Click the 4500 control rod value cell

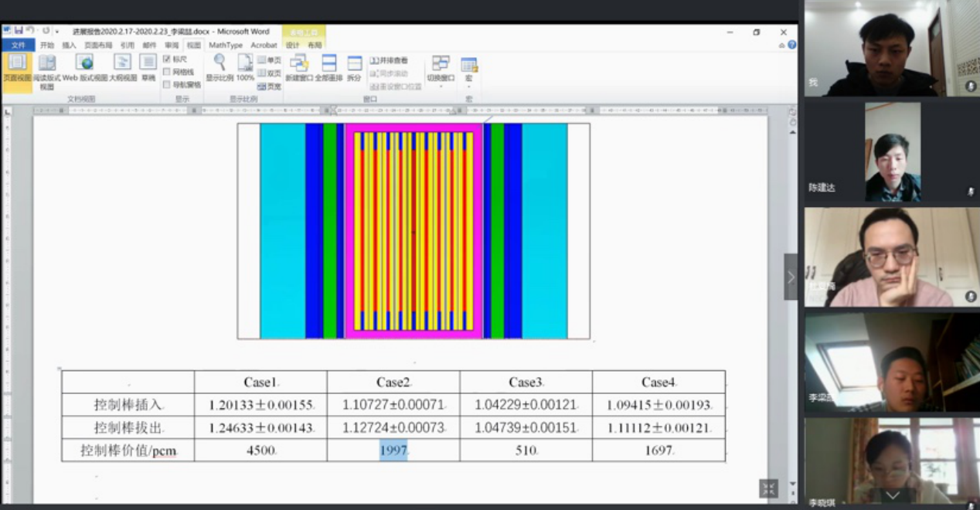(x=260, y=450)
